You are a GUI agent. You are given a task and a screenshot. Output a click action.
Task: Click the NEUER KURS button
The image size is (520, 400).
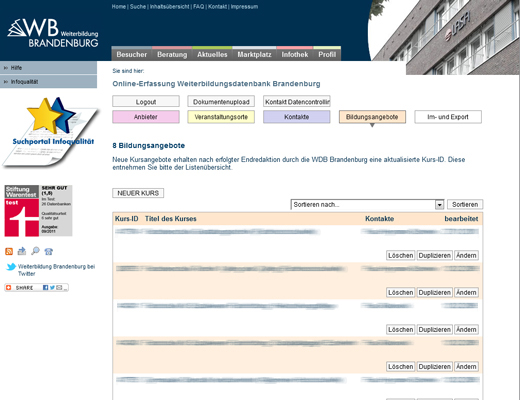(x=138, y=193)
